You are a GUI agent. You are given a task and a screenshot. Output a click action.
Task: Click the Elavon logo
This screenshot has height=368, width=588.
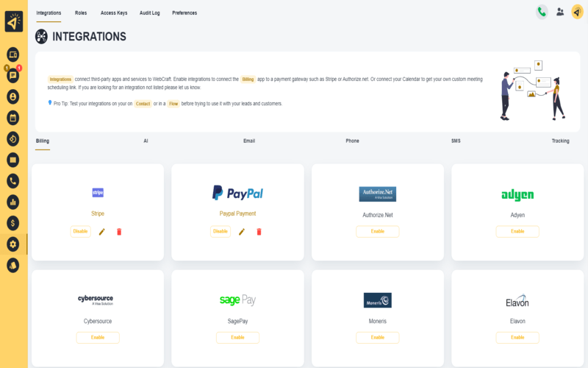pyautogui.click(x=517, y=301)
